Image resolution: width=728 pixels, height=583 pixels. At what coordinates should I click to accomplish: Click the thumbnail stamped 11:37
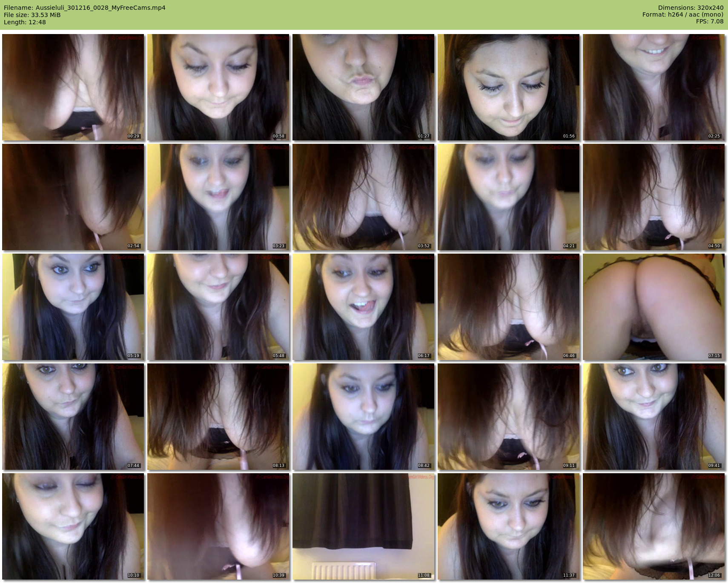[509, 526]
